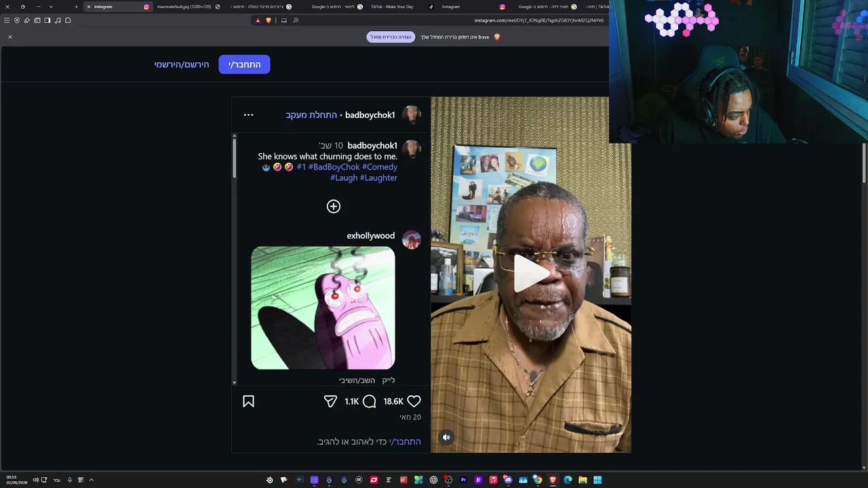The width and height of the screenshot is (868, 488).
Task: Open Discord from the taskbar
Action: coord(508,480)
